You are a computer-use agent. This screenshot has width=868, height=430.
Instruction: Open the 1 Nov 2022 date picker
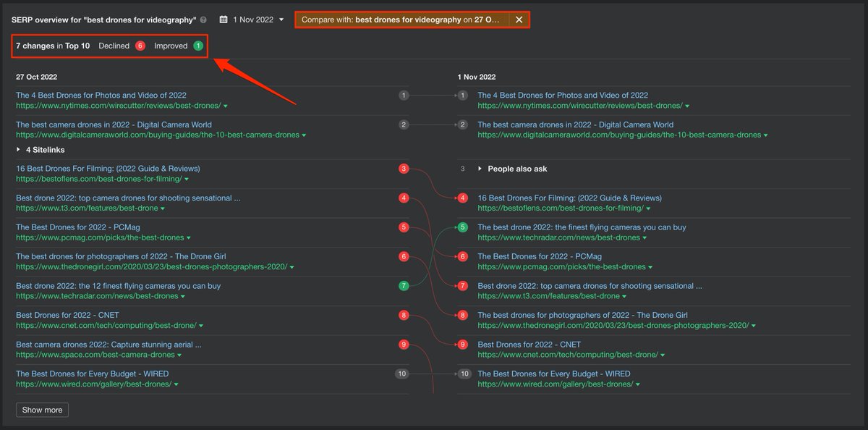pos(251,20)
